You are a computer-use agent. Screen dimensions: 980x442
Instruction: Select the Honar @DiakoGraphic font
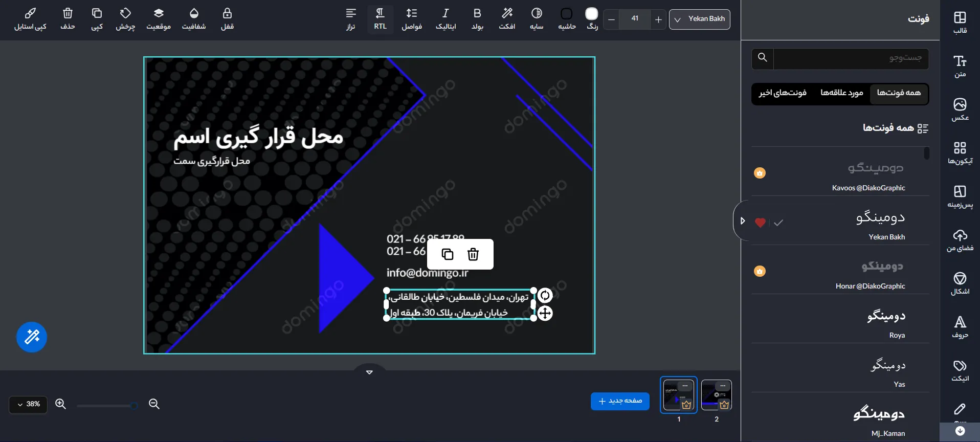[x=840, y=271]
